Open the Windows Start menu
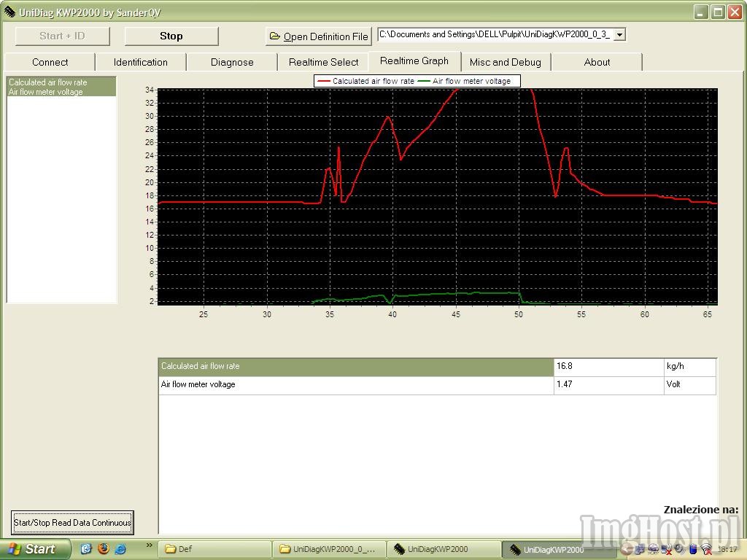Screen dimensions: 747x560 [36, 549]
